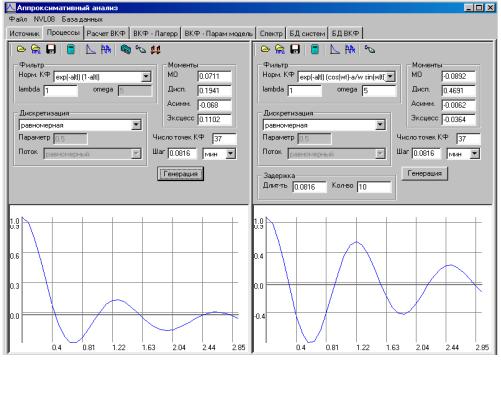This screenshot has width=501, height=399.
Task: Click the right lambda input field
Action: click(x=305, y=91)
